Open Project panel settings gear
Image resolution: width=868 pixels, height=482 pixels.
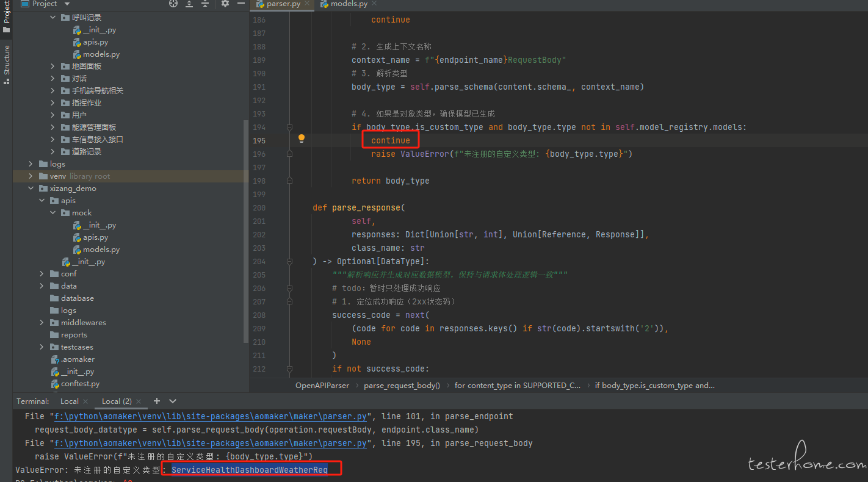[x=225, y=4]
